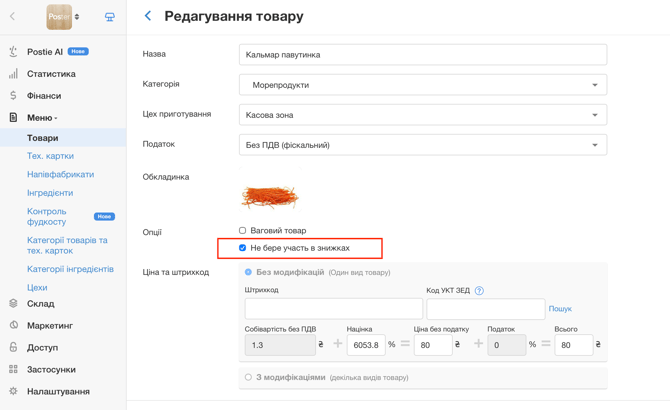The image size is (670, 410).
Task: Click the Маркетинг pie chart icon
Action: [13, 325]
